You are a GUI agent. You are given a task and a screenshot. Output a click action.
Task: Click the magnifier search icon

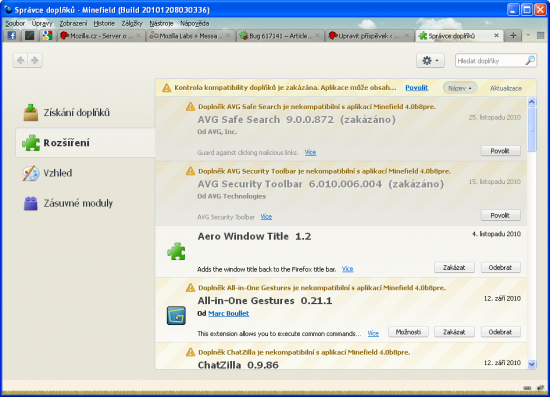point(530,60)
